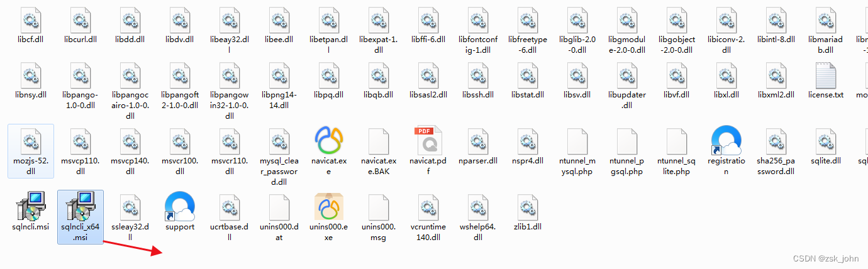Select the ssleay32.dll file icon

coord(130,207)
